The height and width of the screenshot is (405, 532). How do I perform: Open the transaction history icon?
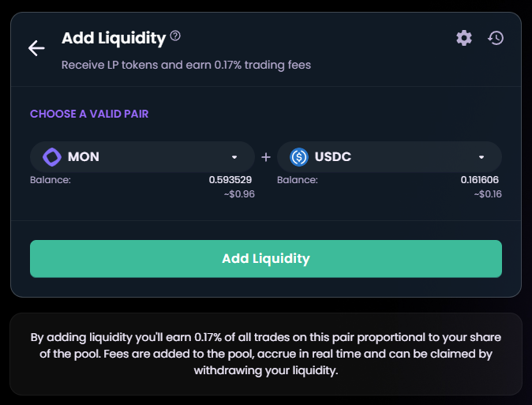click(496, 37)
